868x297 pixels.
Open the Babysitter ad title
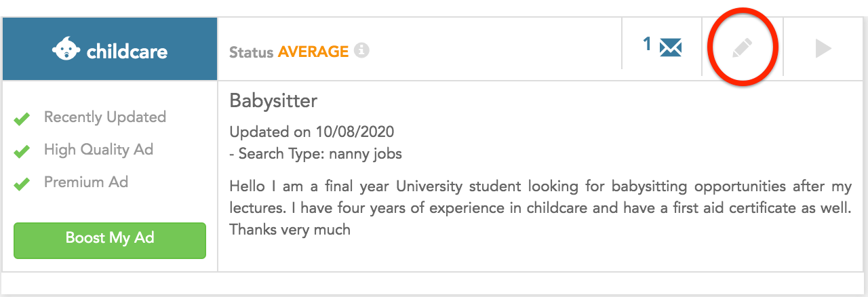pyautogui.click(x=273, y=101)
